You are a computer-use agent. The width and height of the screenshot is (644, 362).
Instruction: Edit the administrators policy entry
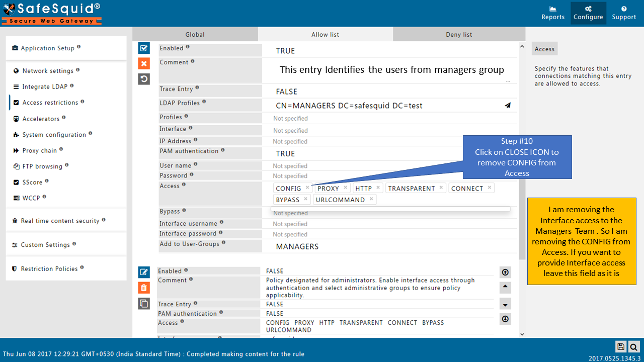(144, 272)
